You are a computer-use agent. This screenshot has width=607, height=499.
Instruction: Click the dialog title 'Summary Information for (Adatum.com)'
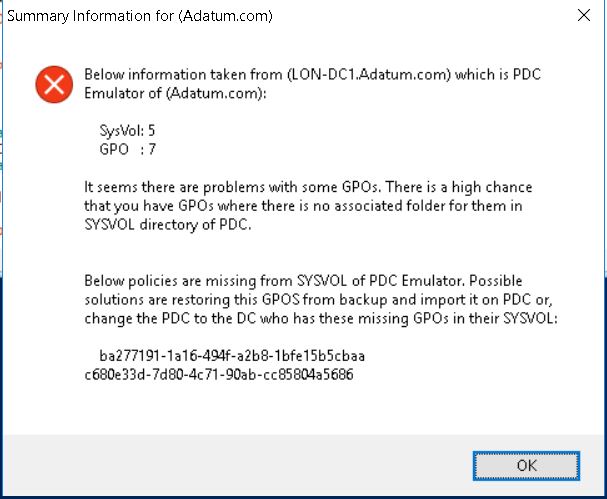tap(140, 16)
